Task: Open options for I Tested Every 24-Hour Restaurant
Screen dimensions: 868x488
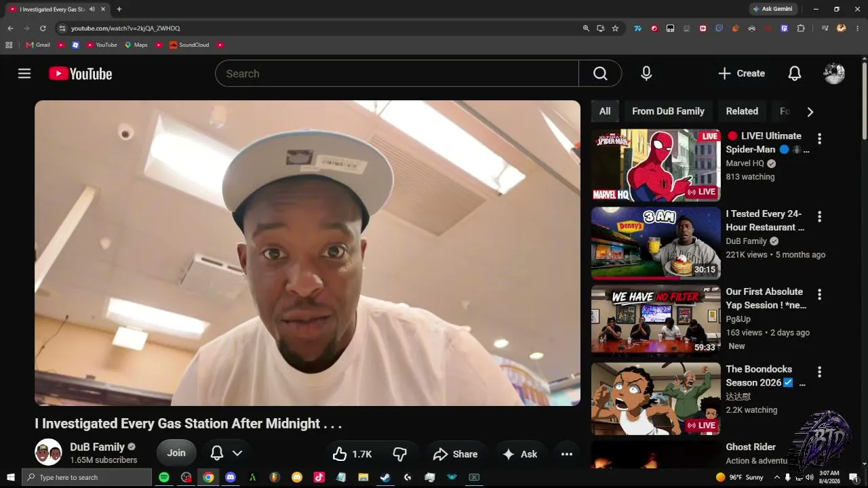Action: pos(819,216)
